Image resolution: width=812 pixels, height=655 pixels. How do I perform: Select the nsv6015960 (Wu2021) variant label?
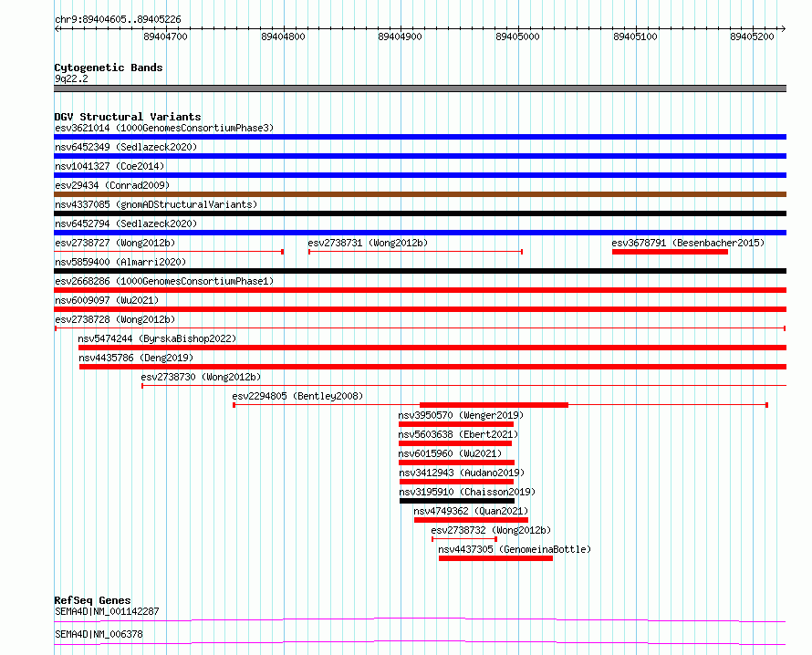pos(450,453)
